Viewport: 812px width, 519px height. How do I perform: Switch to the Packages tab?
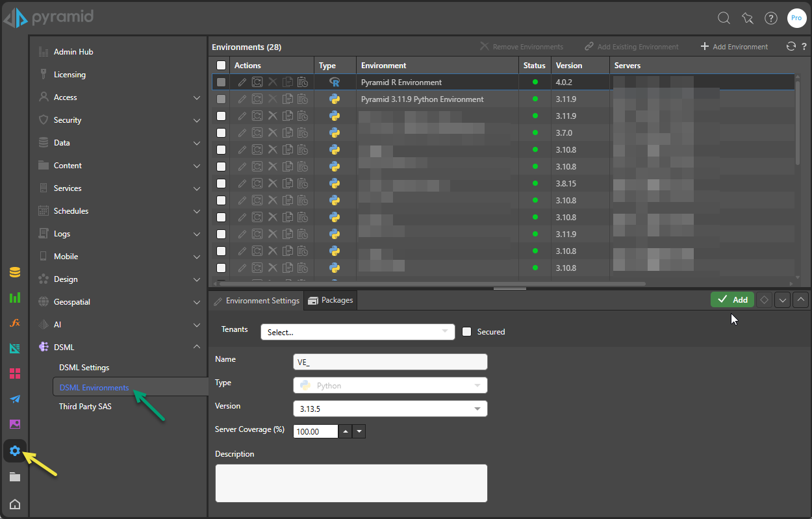coord(331,300)
